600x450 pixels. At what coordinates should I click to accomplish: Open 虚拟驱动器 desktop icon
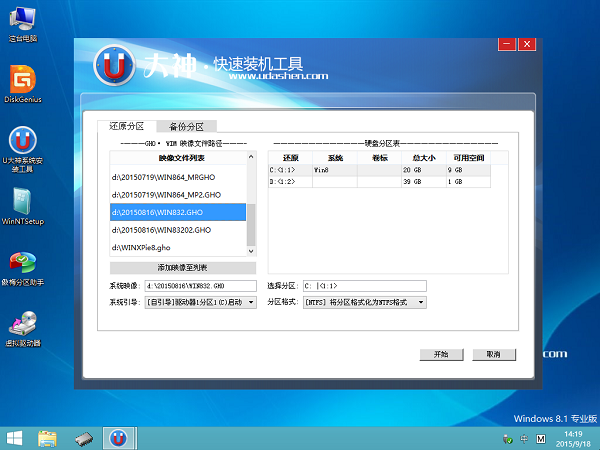[21, 327]
